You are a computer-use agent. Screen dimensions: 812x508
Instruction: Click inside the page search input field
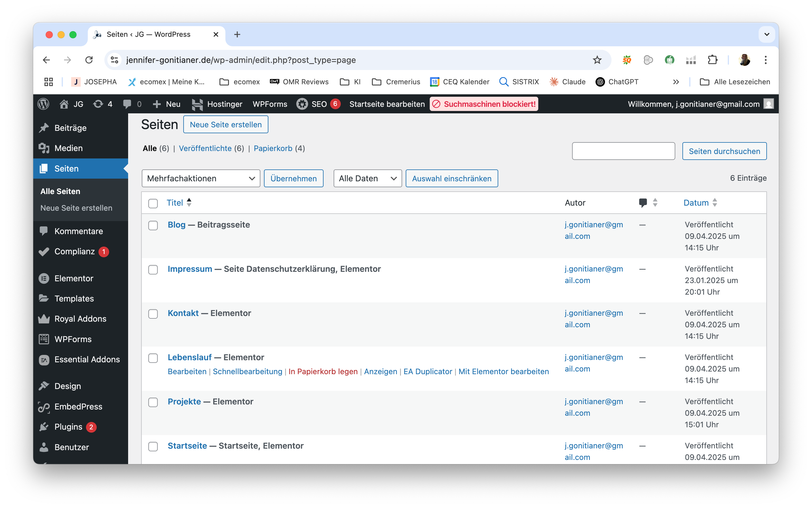[623, 151]
